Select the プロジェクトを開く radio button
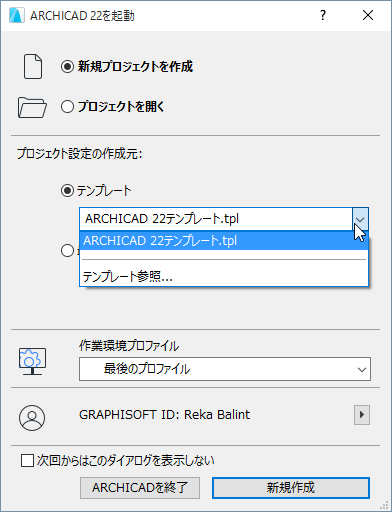392x512 pixels. 67,107
